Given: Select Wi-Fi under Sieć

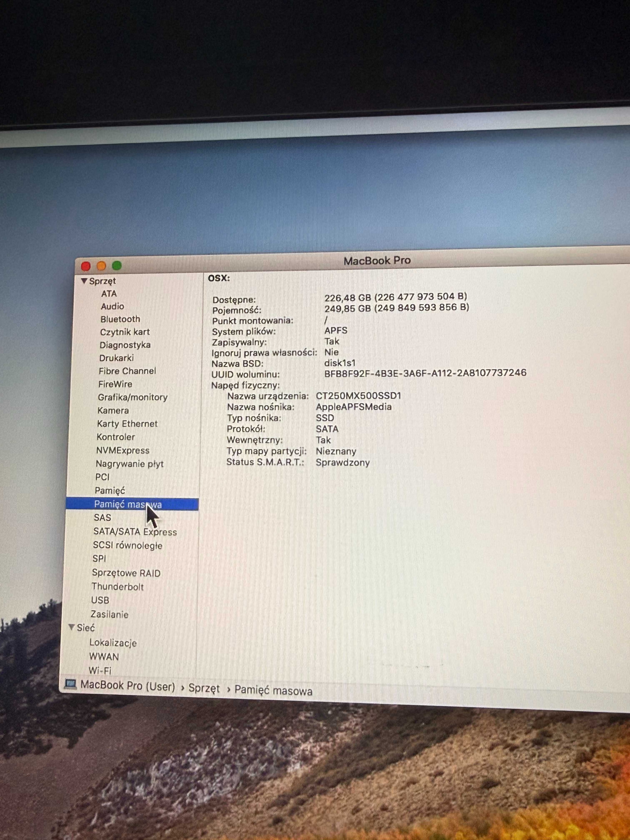Looking at the screenshot, I should tap(100, 670).
